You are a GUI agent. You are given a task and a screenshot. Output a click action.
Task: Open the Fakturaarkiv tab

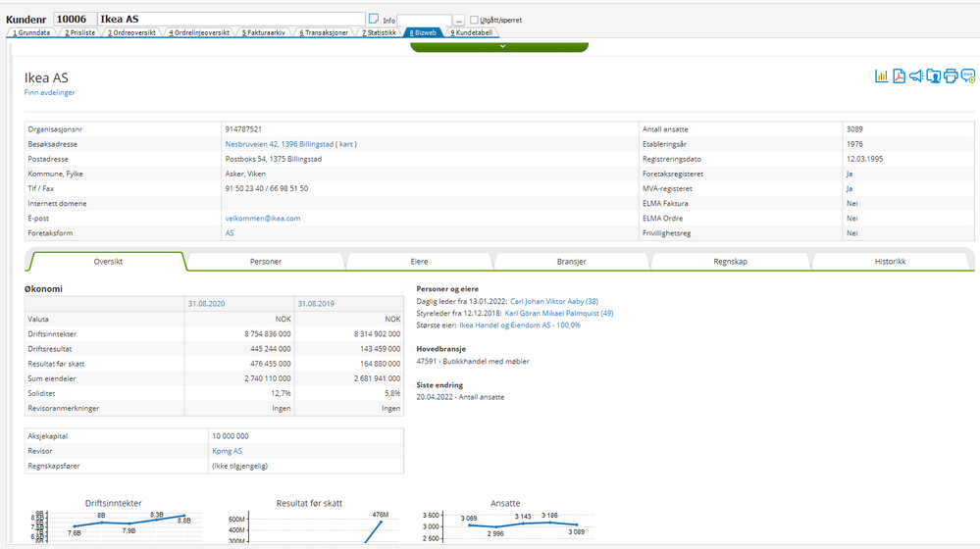click(x=263, y=32)
